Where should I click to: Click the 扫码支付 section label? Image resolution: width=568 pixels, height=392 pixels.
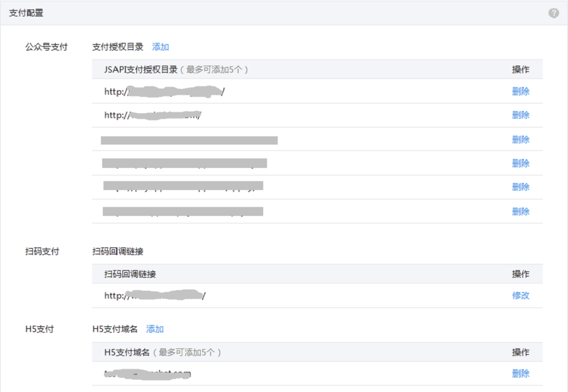click(x=42, y=251)
